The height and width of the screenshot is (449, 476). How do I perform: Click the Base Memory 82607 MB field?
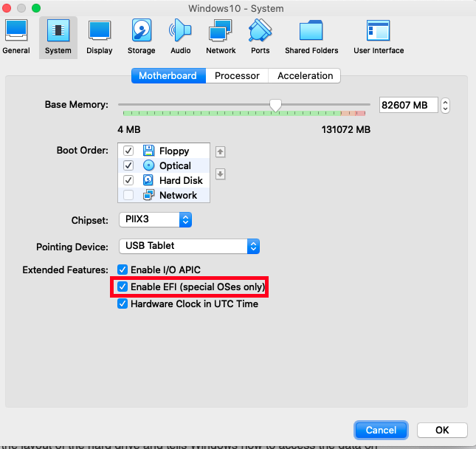point(408,105)
